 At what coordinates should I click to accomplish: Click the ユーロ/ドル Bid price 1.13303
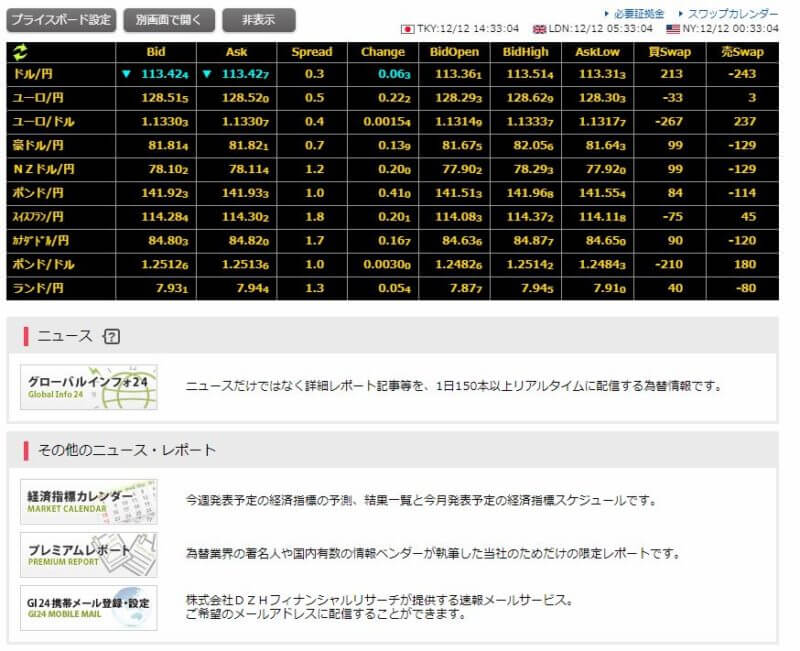164,121
